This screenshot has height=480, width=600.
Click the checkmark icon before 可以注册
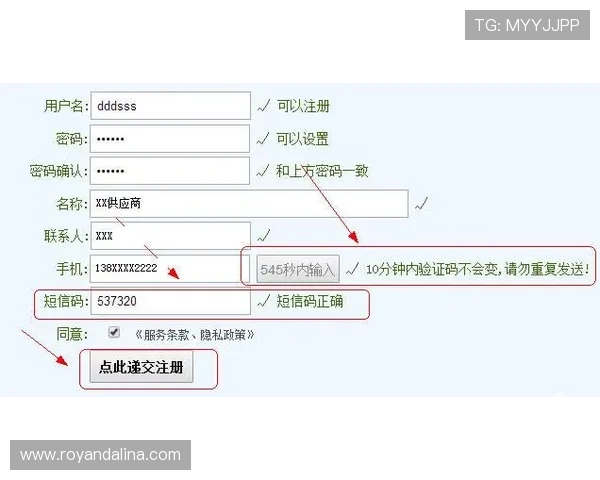[x=264, y=106]
